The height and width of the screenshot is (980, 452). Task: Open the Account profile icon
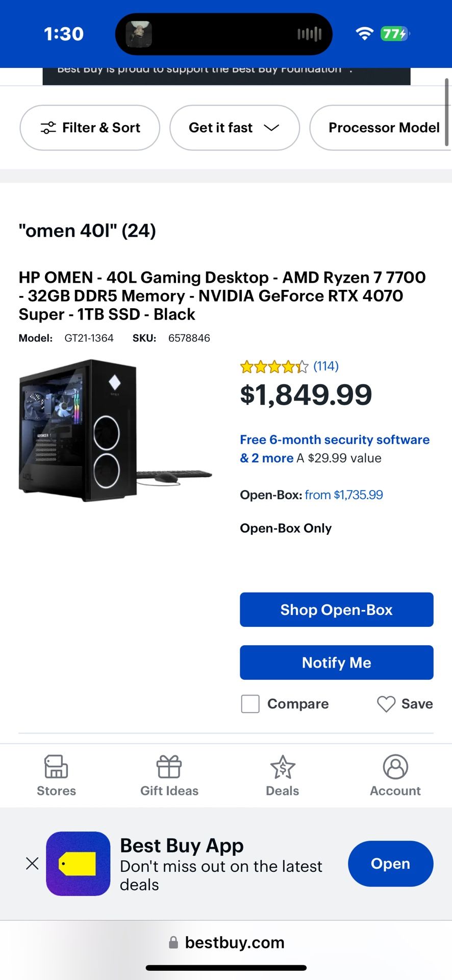click(395, 767)
